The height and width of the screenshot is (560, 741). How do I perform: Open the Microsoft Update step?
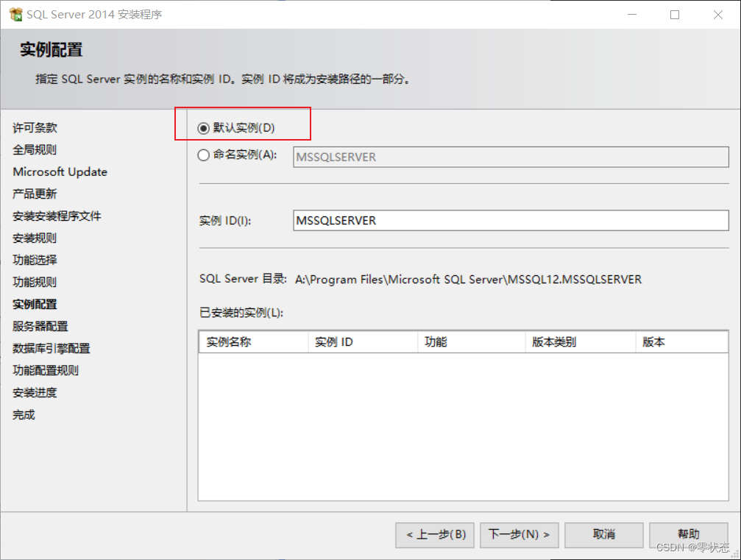[x=60, y=171]
